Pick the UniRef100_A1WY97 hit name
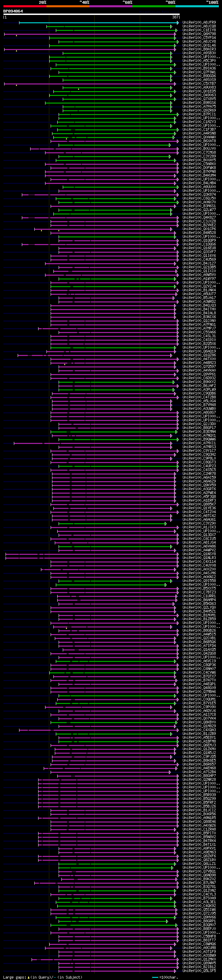222x980 pixels. [199, 279]
